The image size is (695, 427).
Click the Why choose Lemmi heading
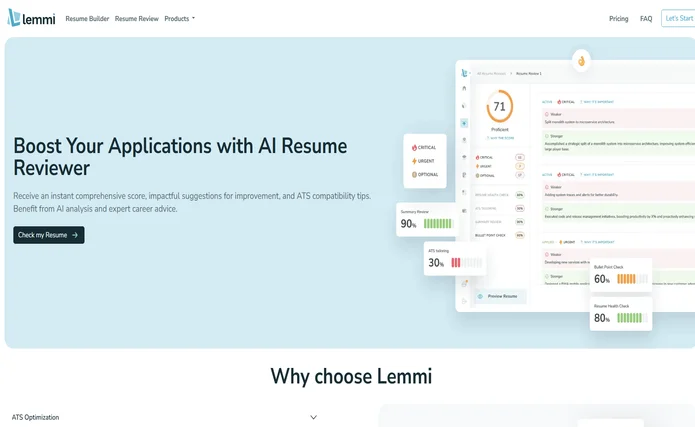[351, 376]
